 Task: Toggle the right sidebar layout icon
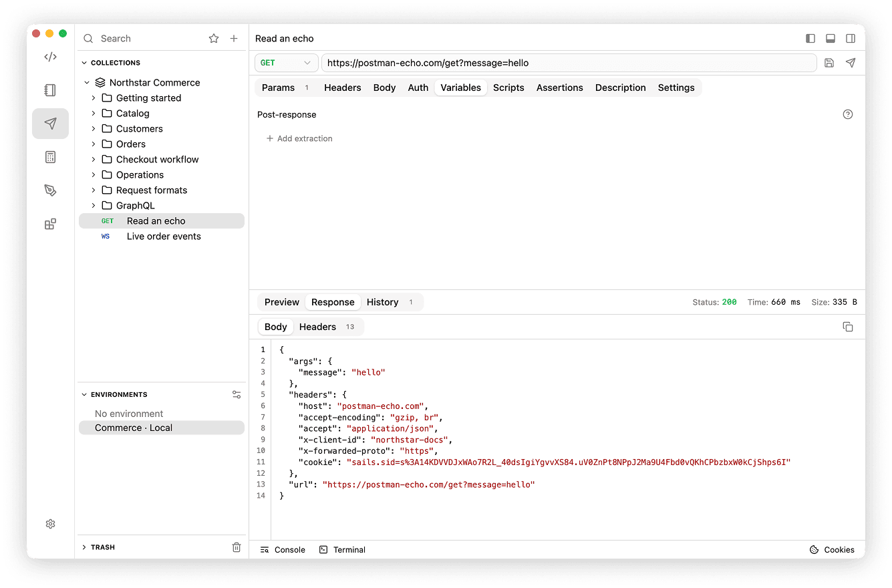(x=851, y=39)
